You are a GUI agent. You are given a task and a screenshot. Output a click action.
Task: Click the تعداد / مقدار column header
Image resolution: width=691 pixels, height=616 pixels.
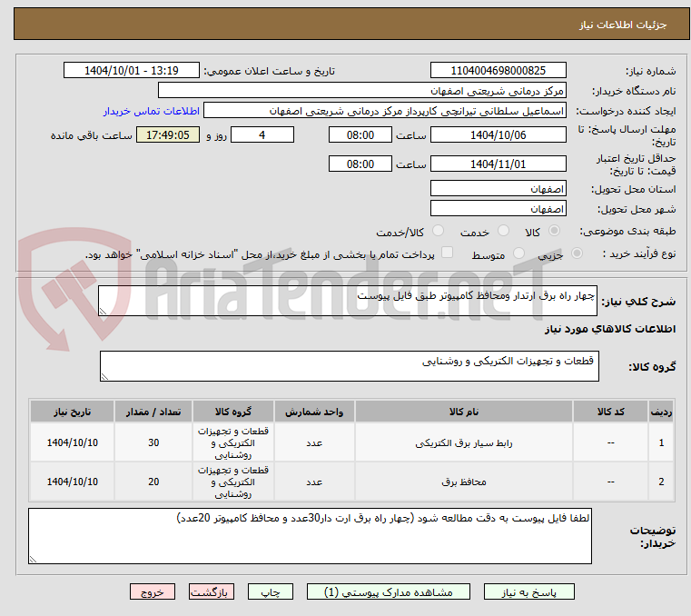click(x=153, y=412)
